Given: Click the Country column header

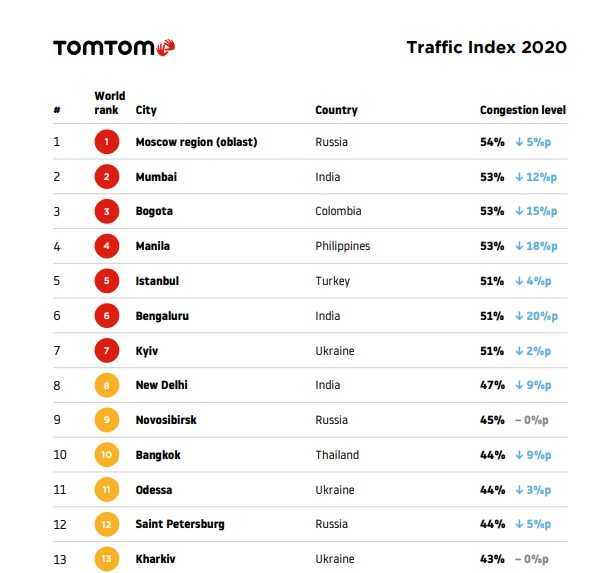Looking at the screenshot, I should coord(336,110).
